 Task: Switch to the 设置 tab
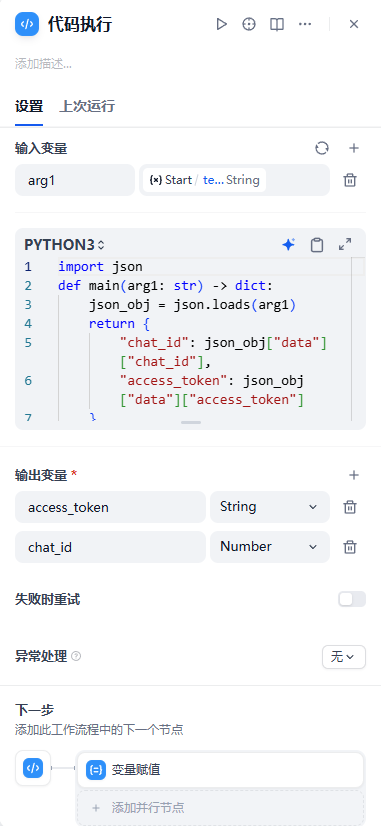[x=29, y=106]
